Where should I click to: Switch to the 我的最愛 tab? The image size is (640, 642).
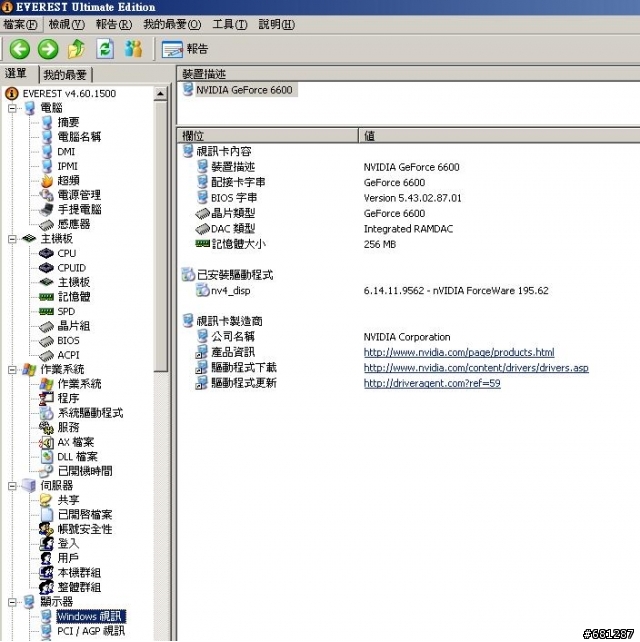pos(65,75)
